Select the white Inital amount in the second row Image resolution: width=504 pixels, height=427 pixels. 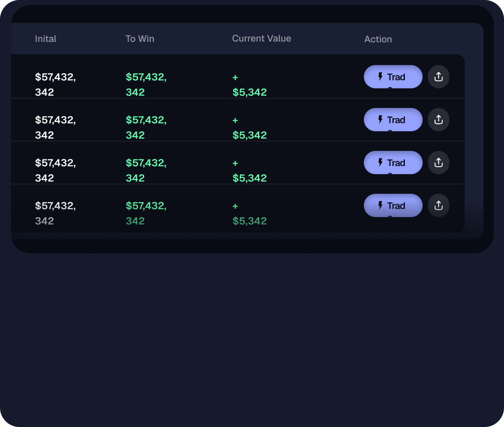(x=55, y=127)
